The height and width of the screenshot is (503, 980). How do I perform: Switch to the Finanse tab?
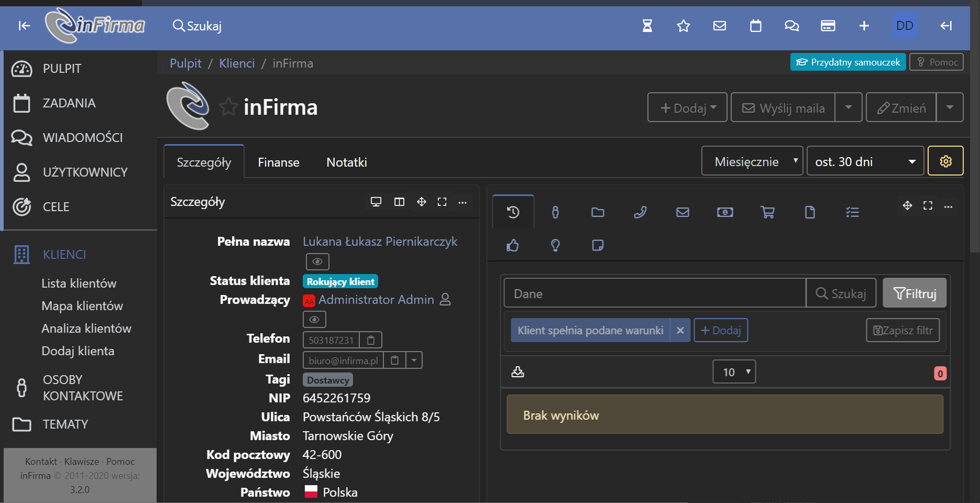pyautogui.click(x=279, y=162)
